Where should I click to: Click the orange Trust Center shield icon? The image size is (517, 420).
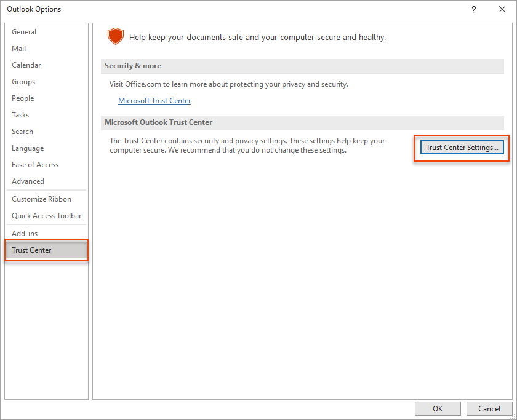[115, 36]
